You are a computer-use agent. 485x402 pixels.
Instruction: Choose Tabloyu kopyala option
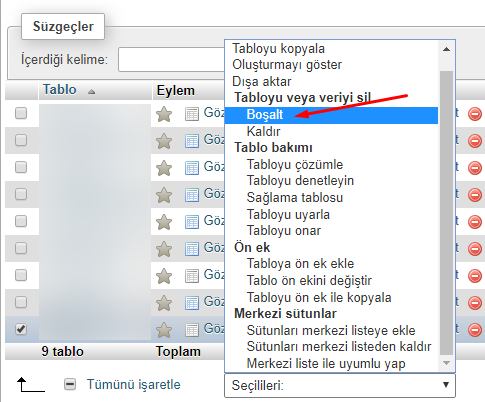[331, 49]
